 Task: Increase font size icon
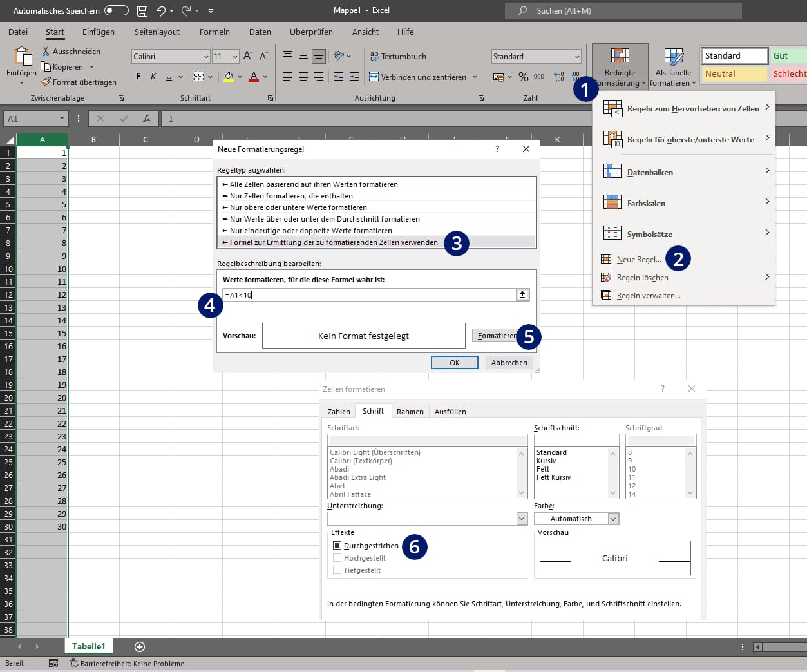click(248, 56)
